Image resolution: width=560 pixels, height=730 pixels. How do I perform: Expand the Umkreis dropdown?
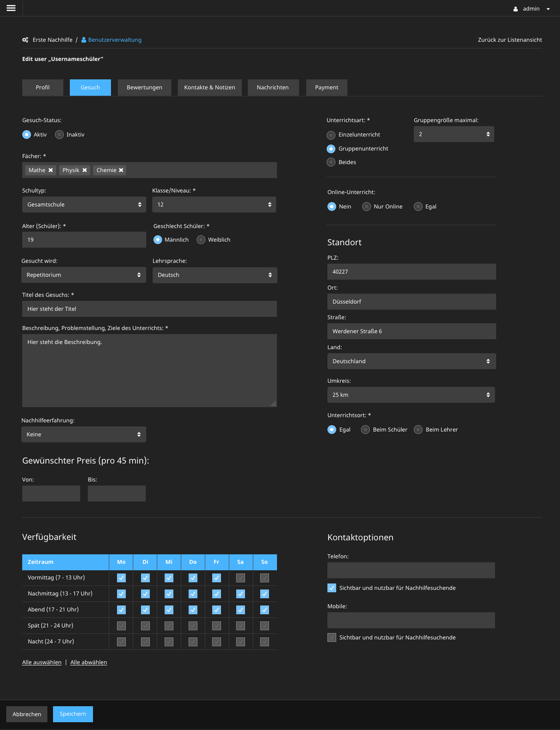(411, 395)
